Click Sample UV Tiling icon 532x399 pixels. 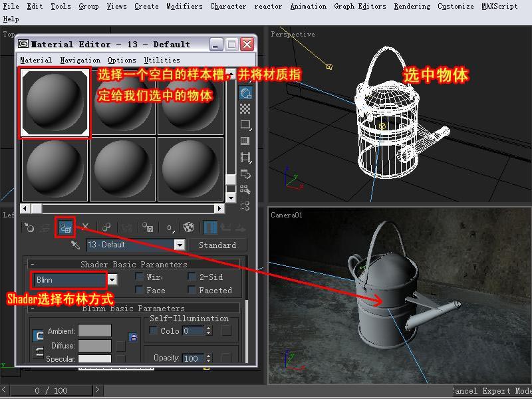(245, 124)
